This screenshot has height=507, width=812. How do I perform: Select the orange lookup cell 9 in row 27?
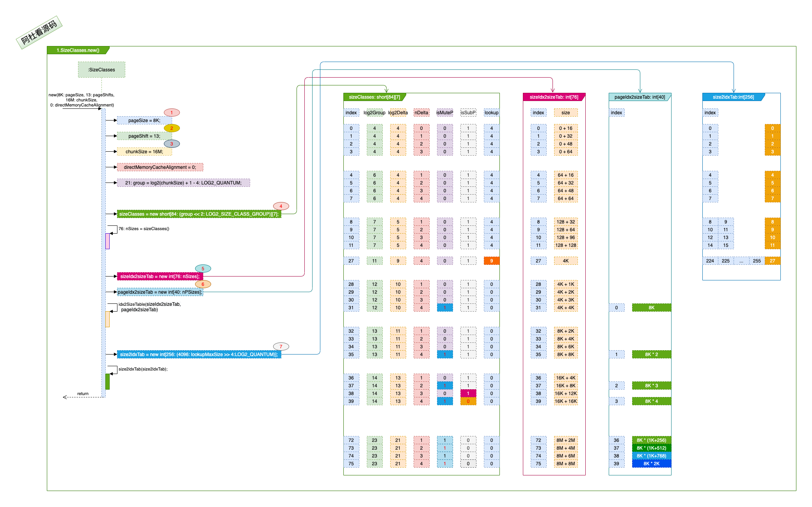[492, 261]
